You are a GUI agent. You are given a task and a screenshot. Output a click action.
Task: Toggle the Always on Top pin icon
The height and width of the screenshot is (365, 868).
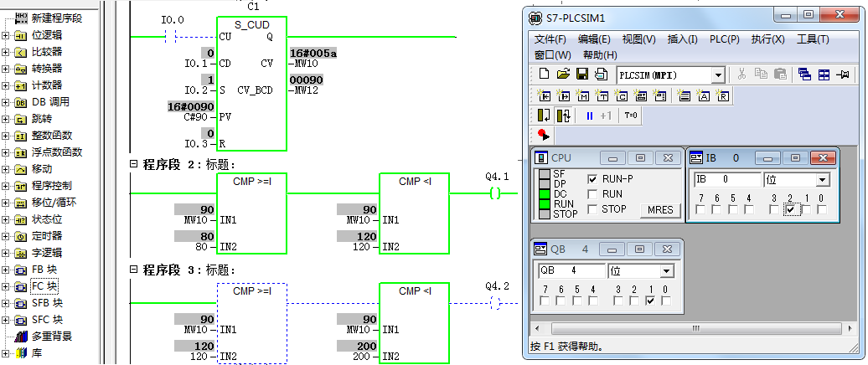pyautogui.click(x=844, y=75)
